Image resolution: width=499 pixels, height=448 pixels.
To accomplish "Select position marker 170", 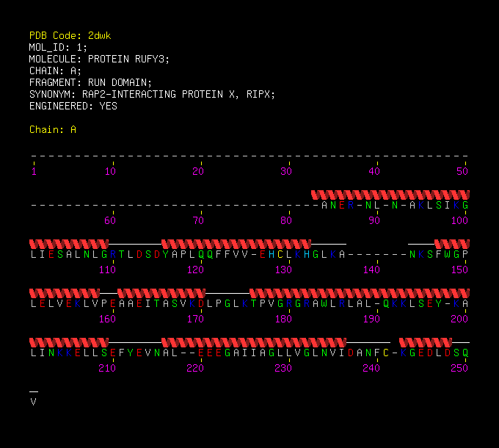I will (195, 319).
